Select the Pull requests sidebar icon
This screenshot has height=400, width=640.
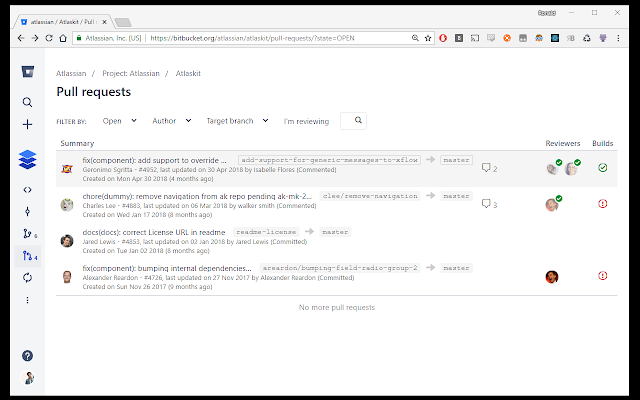coord(28,256)
